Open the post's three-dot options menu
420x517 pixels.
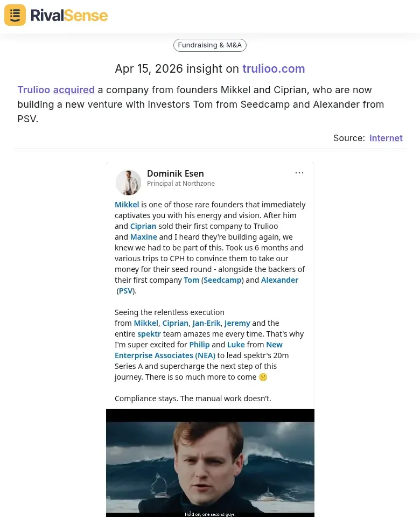(x=299, y=173)
